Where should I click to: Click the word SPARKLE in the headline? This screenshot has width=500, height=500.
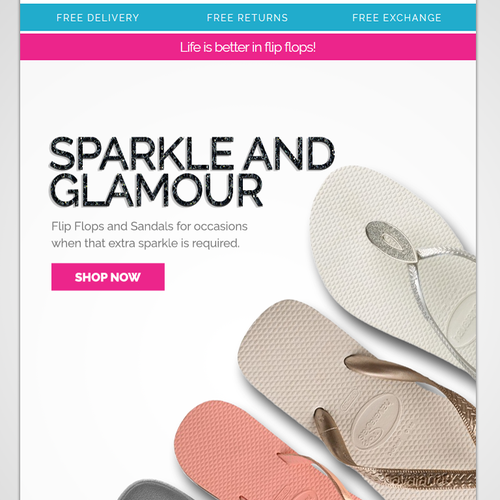coord(141,154)
